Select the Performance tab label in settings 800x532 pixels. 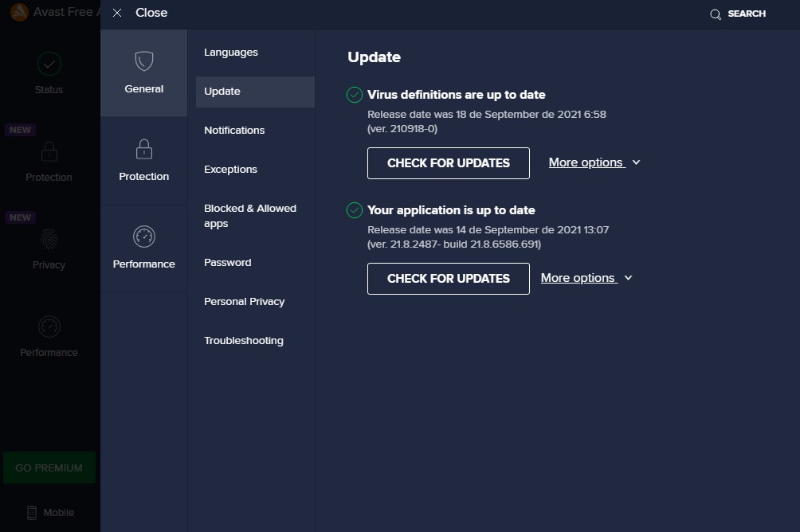144,264
